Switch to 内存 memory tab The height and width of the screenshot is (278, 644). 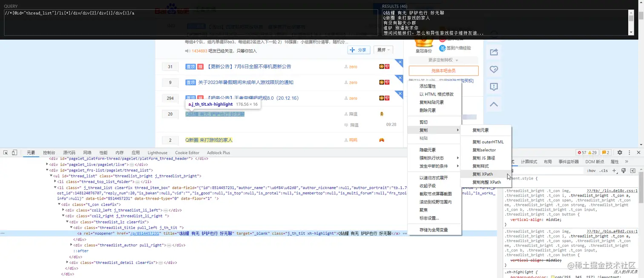(120, 153)
